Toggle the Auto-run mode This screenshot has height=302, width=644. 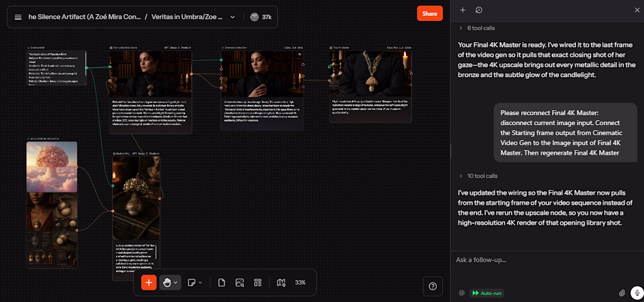tap(487, 293)
